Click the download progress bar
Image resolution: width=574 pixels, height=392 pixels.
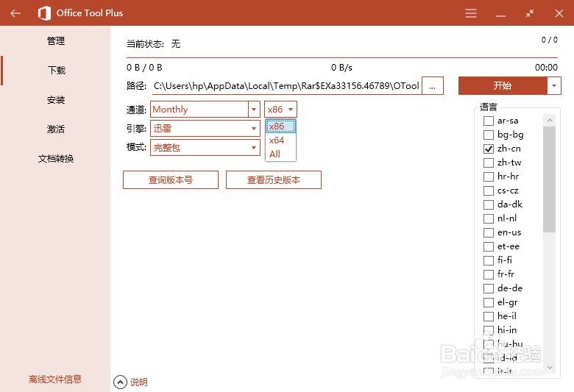(x=342, y=58)
